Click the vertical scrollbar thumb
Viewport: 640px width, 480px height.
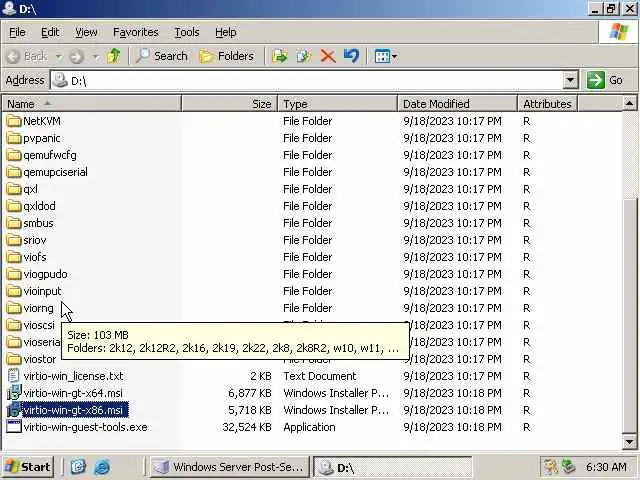point(630,314)
